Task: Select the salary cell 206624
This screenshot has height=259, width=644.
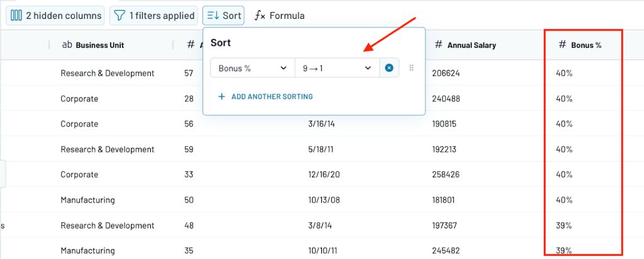Action: [x=446, y=73]
